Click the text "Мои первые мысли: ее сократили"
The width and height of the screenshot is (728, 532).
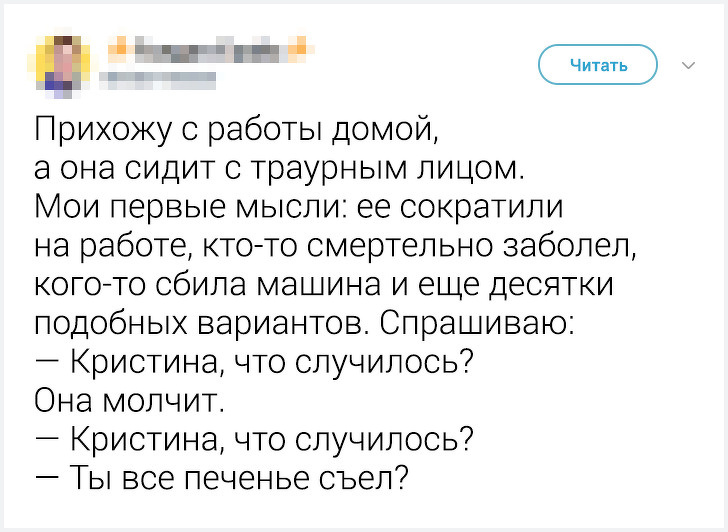pos(299,206)
